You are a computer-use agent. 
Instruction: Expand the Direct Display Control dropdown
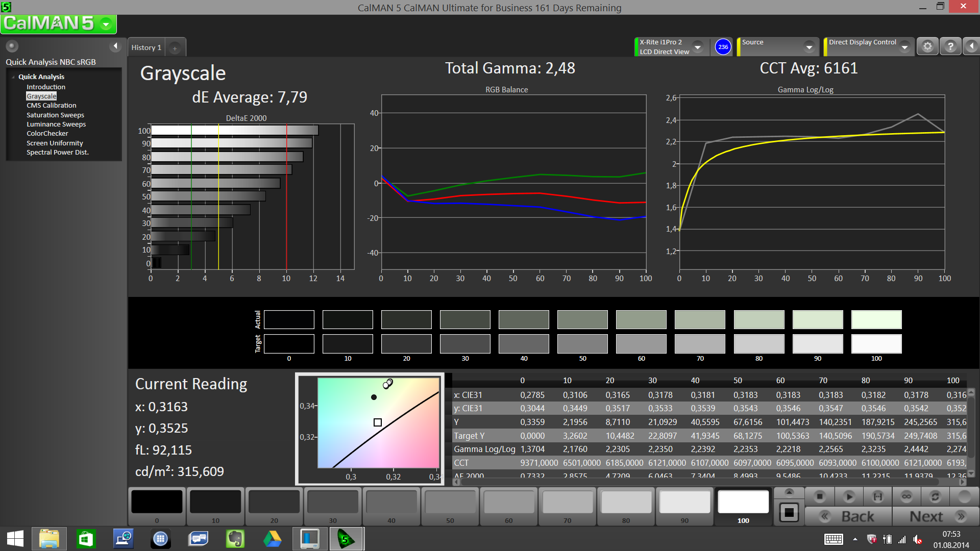click(904, 47)
